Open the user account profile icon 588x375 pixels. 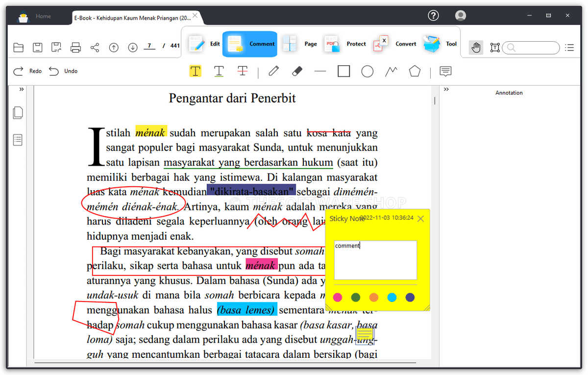click(460, 16)
